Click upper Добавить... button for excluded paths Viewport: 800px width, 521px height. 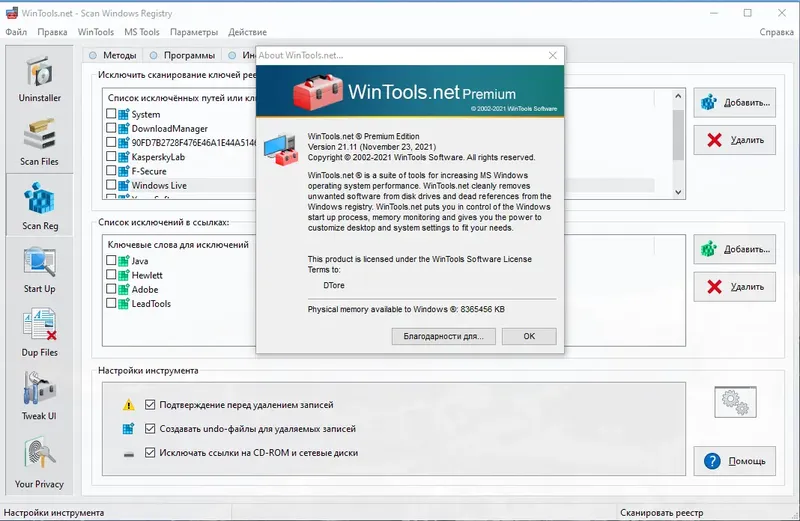(x=734, y=103)
